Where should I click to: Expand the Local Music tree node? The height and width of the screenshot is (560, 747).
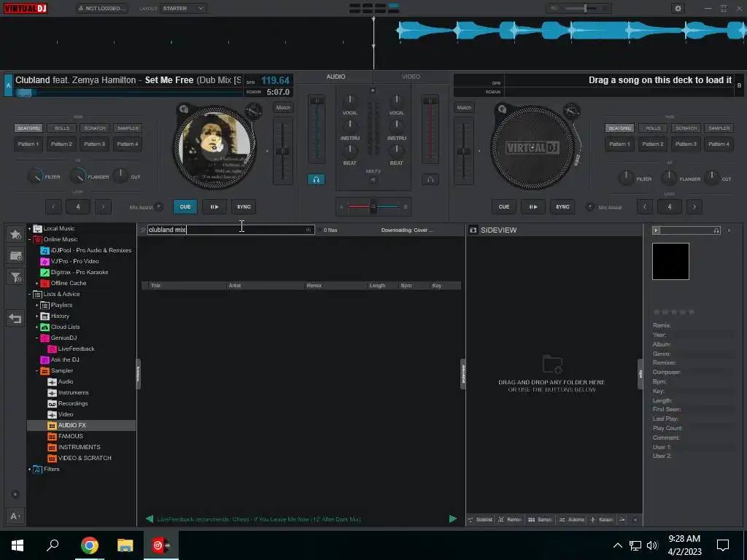coord(29,228)
